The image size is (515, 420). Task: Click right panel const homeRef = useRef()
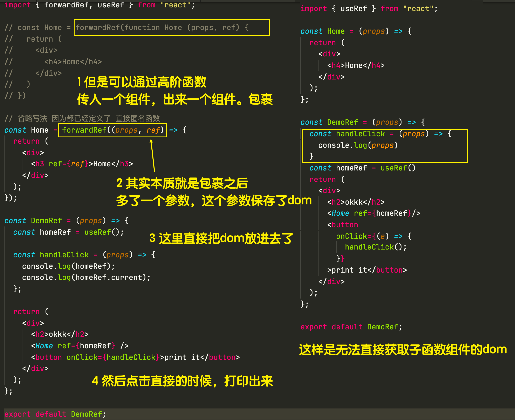coord(362,168)
